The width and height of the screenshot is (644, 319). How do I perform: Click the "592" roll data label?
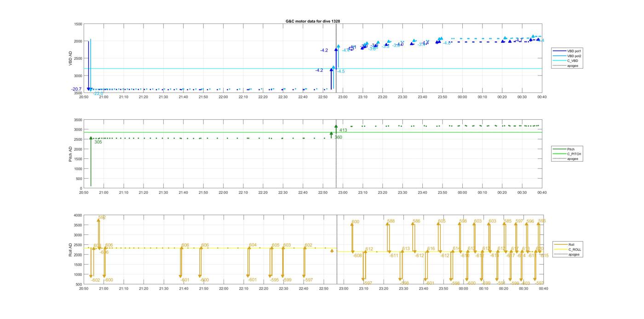click(102, 217)
